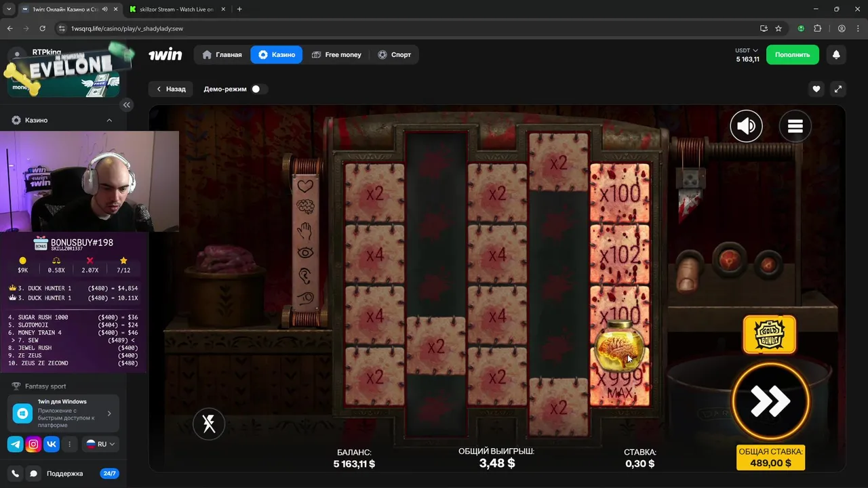The width and height of the screenshot is (868, 488).
Task: Click the Назад back button
Action: pos(171,89)
